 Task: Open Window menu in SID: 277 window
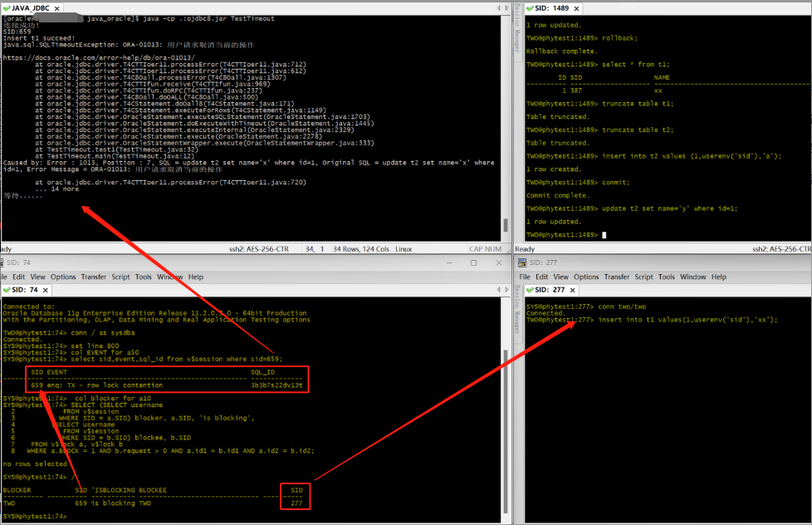coord(693,277)
